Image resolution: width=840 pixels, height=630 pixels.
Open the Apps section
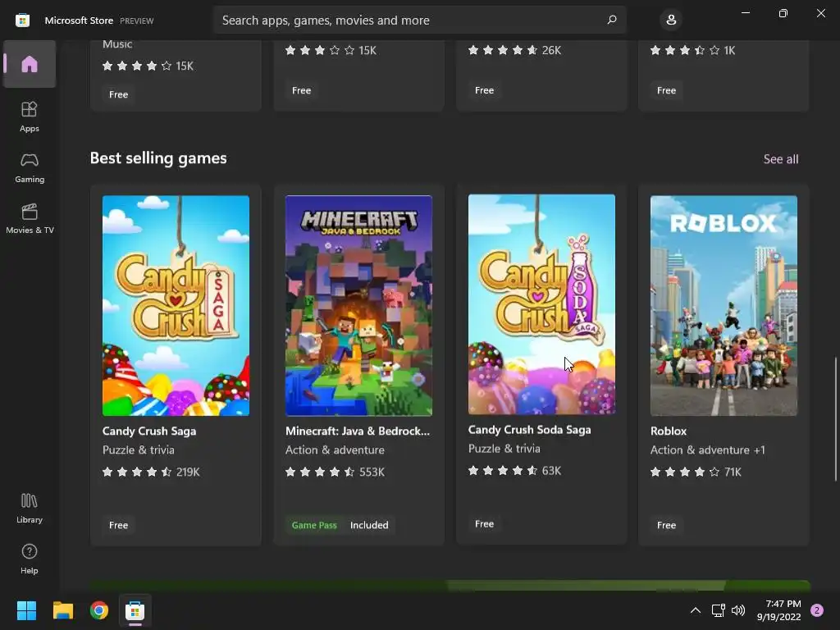30,116
